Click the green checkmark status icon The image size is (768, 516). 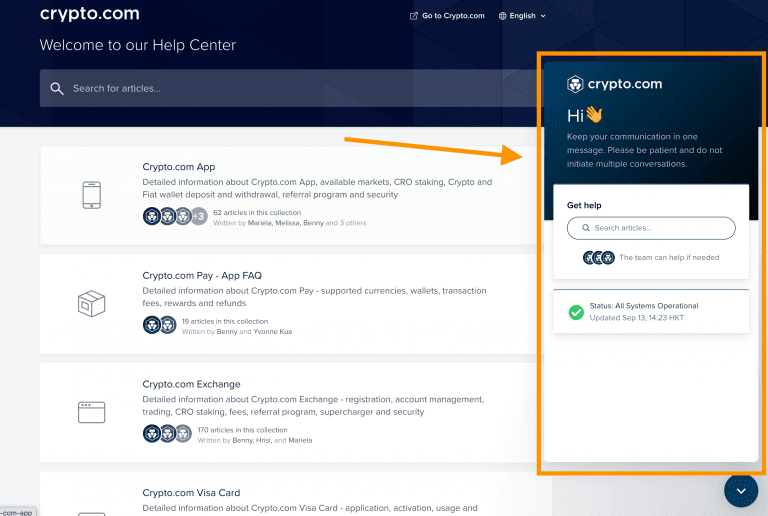[x=576, y=312]
